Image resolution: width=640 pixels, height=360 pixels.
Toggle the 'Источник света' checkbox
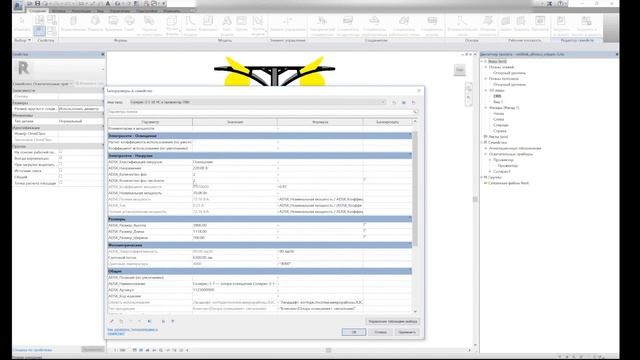[60, 171]
